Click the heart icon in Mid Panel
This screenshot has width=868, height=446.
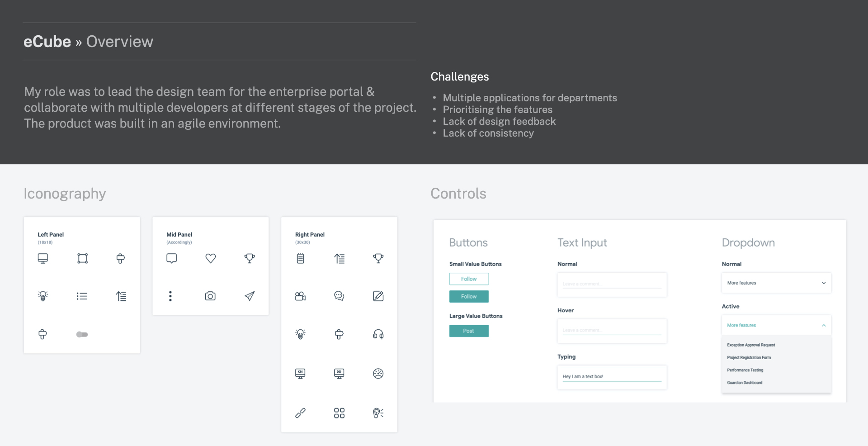point(211,258)
